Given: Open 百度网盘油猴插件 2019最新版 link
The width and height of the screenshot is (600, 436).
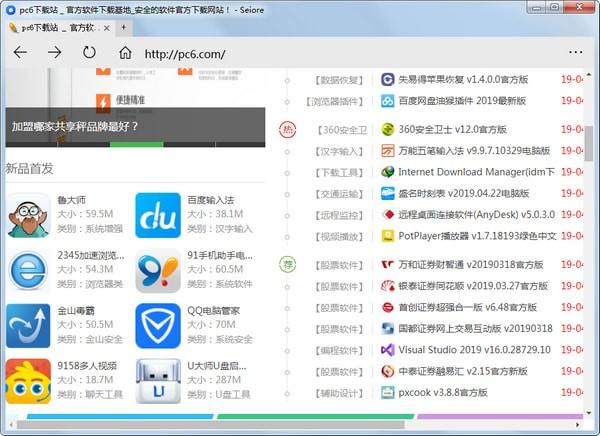Looking at the screenshot, I should [x=462, y=101].
